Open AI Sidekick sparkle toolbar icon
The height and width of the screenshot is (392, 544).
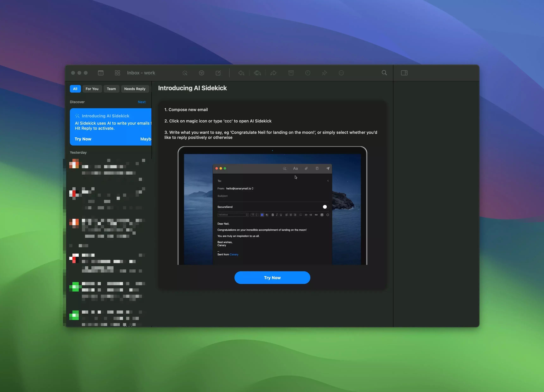tap(185, 73)
